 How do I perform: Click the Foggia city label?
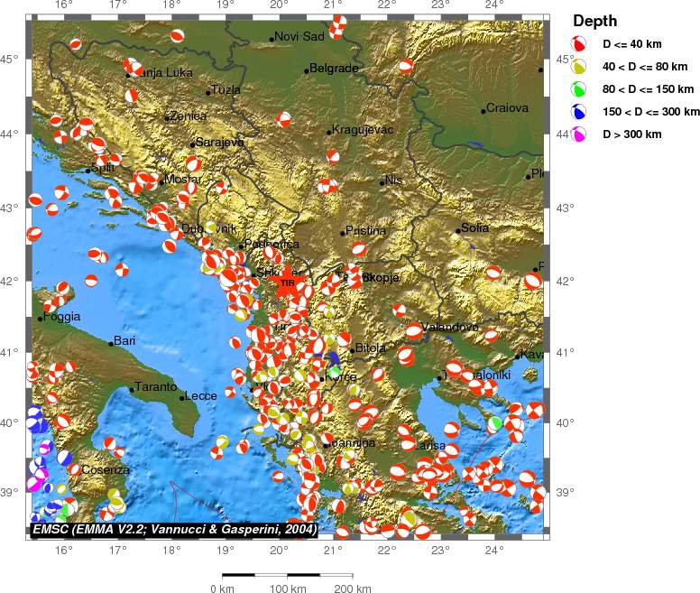coord(63,317)
